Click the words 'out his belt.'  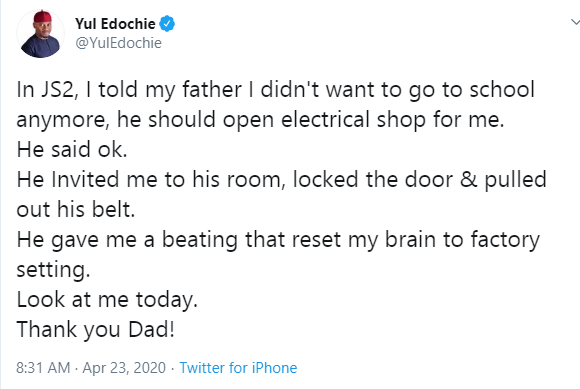(76, 209)
